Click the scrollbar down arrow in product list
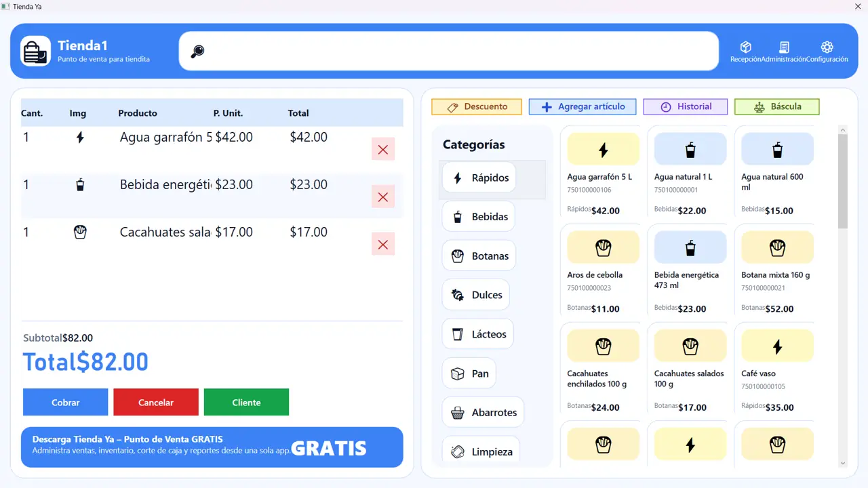Image resolution: width=868 pixels, height=488 pixels. click(843, 464)
